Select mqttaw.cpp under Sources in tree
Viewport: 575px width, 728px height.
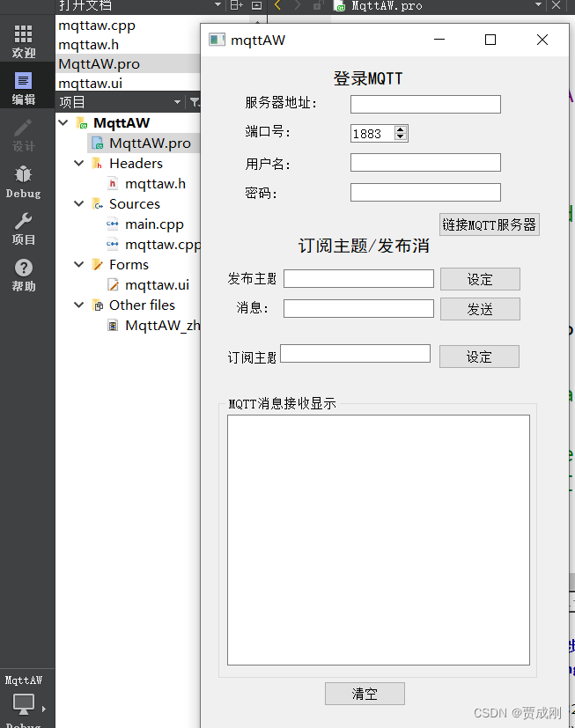point(163,244)
